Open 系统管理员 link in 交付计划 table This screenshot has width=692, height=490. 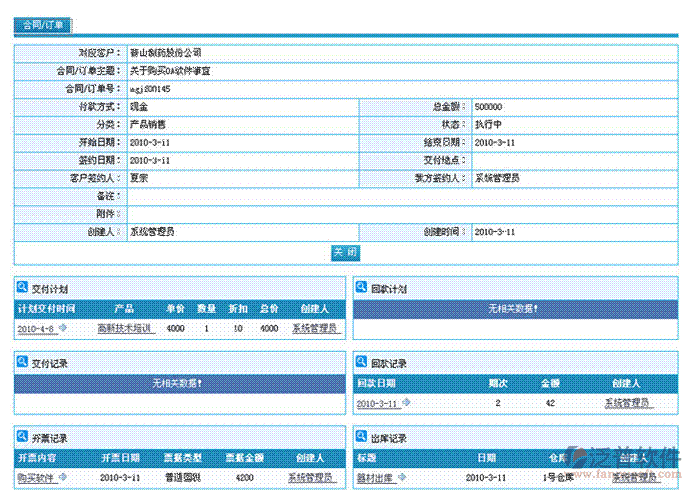coord(315,328)
